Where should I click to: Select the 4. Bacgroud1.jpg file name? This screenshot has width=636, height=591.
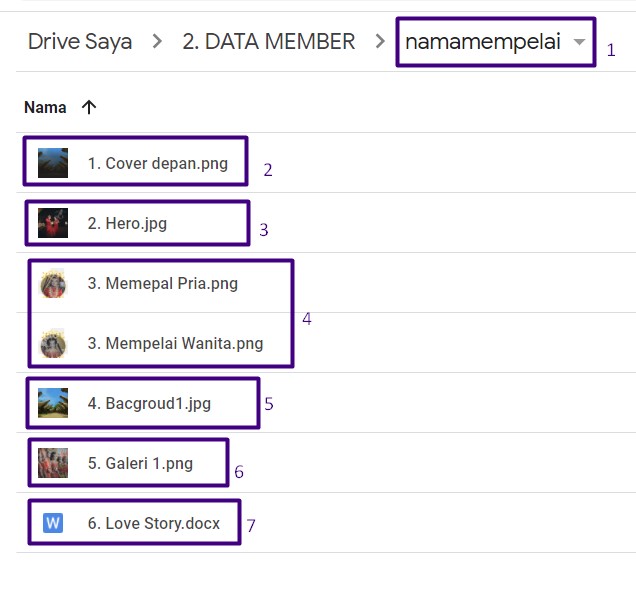pyautogui.click(x=149, y=403)
